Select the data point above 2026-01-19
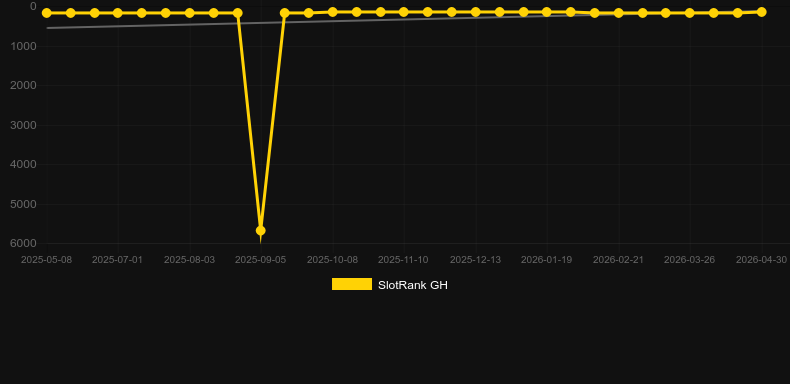Image resolution: width=790 pixels, height=384 pixels. click(547, 12)
